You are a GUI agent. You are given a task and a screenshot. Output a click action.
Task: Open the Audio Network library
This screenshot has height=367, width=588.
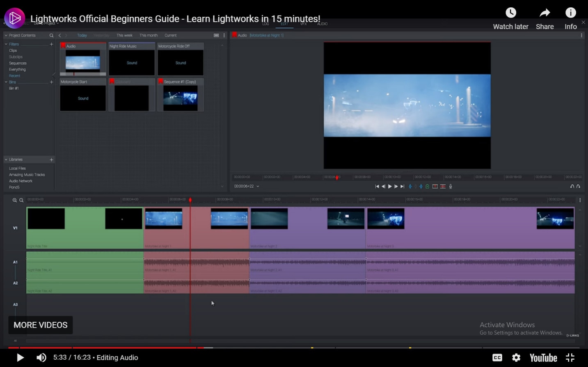pos(21,181)
